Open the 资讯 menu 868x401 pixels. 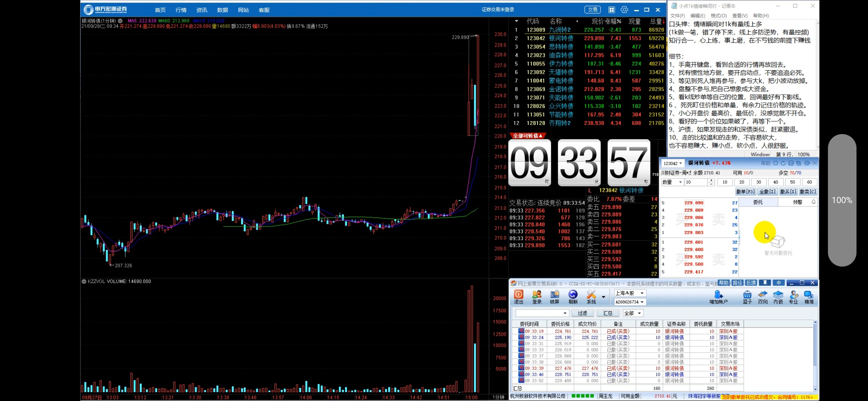pyautogui.click(x=202, y=10)
